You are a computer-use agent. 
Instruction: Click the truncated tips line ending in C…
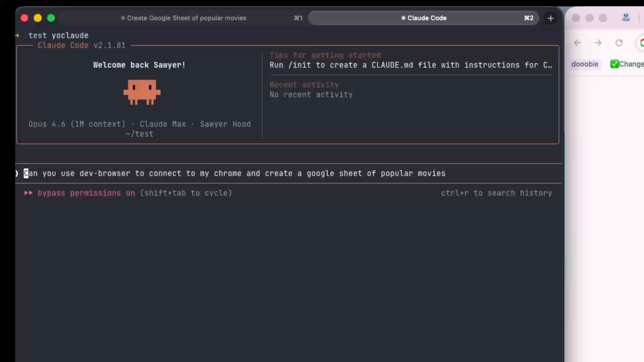tap(411, 65)
